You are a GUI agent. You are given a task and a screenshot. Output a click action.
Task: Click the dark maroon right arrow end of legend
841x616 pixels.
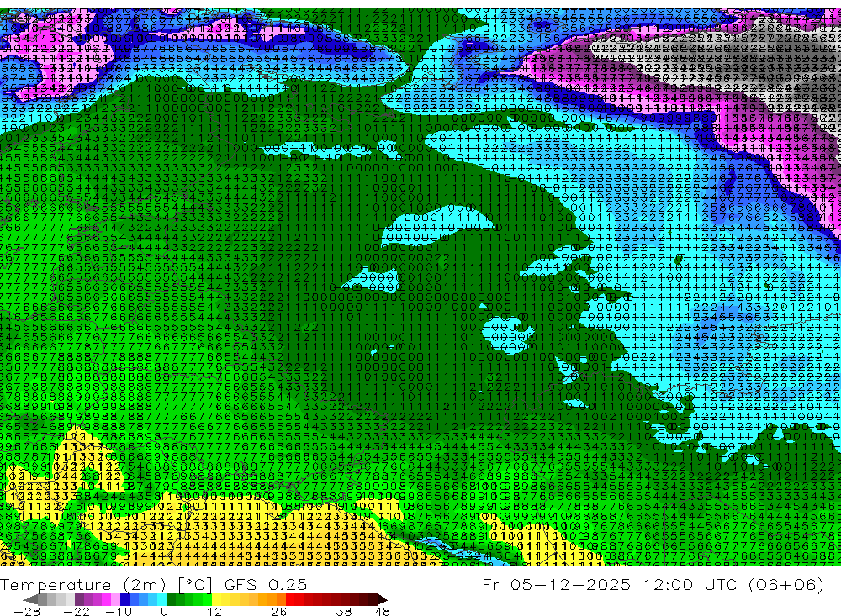(383, 599)
